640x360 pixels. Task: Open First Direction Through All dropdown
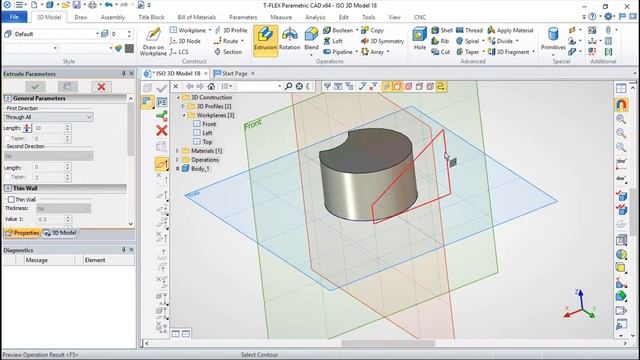click(x=49, y=117)
